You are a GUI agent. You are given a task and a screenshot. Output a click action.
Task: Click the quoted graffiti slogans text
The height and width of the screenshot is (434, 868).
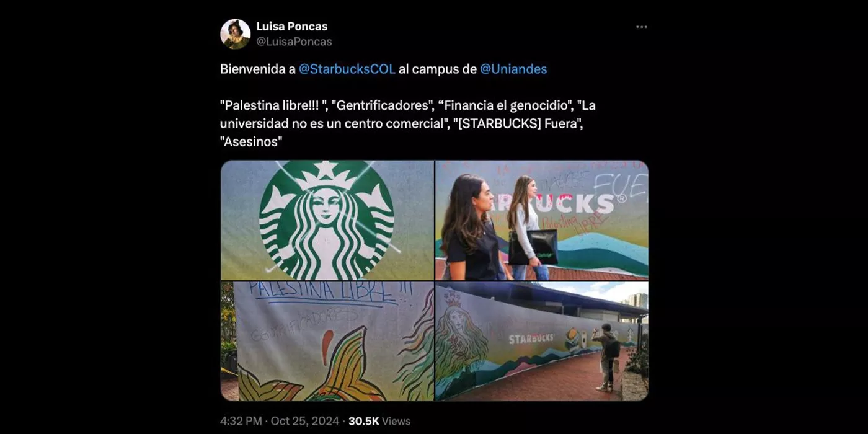(408, 123)
